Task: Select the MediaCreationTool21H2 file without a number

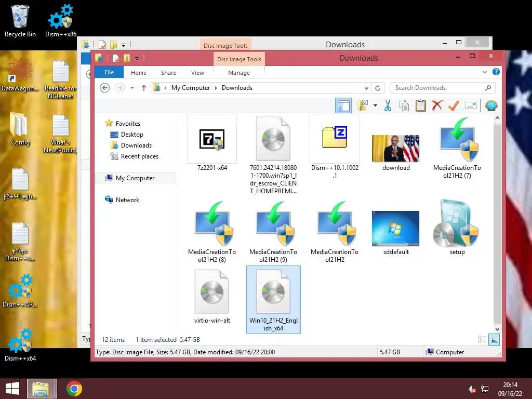Action: tap(335, 232)
